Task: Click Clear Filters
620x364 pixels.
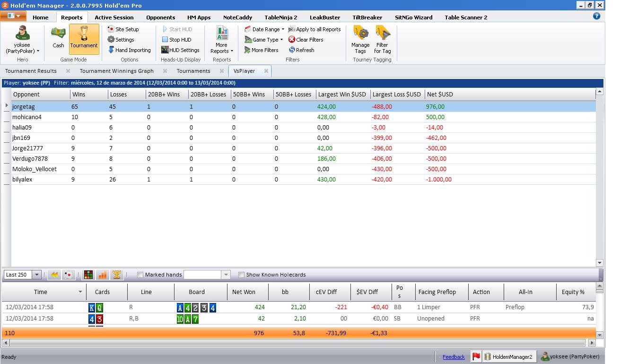Action: pos(306,40)
